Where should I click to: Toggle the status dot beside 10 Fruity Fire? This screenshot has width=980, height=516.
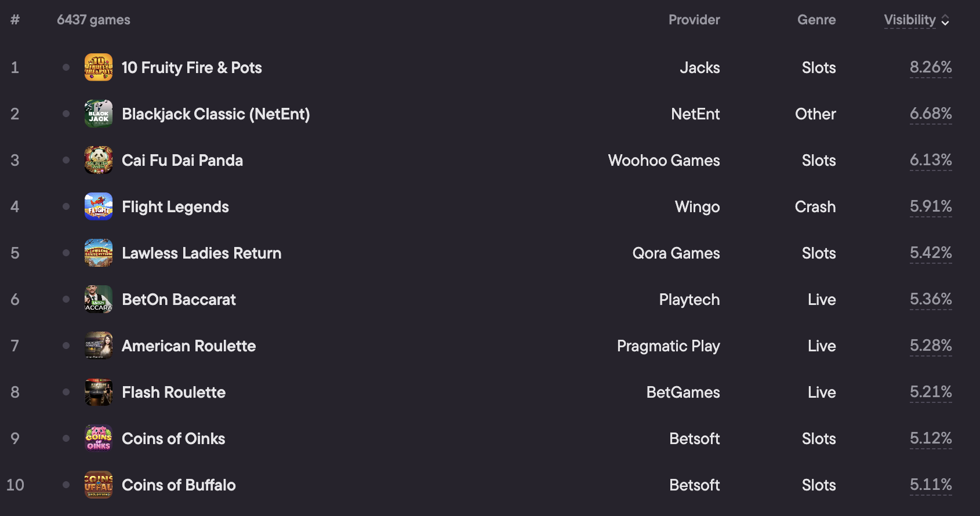(66, 67)
